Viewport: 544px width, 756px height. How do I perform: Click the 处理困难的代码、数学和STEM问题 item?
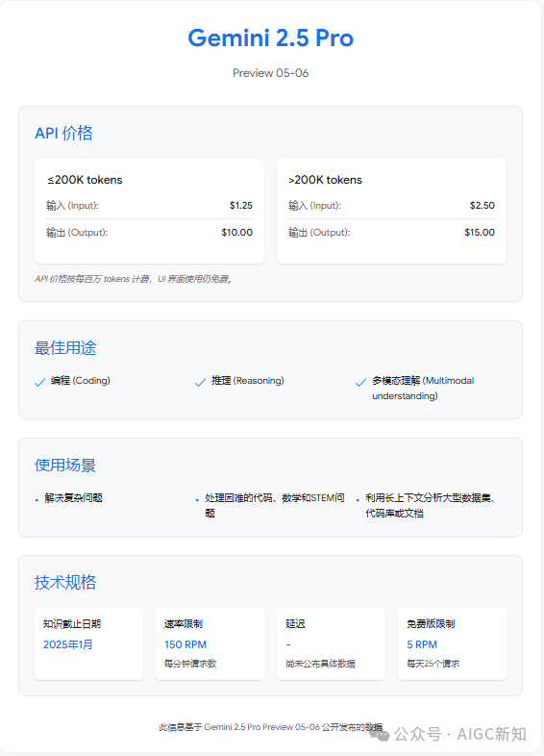tap(275, 505)
